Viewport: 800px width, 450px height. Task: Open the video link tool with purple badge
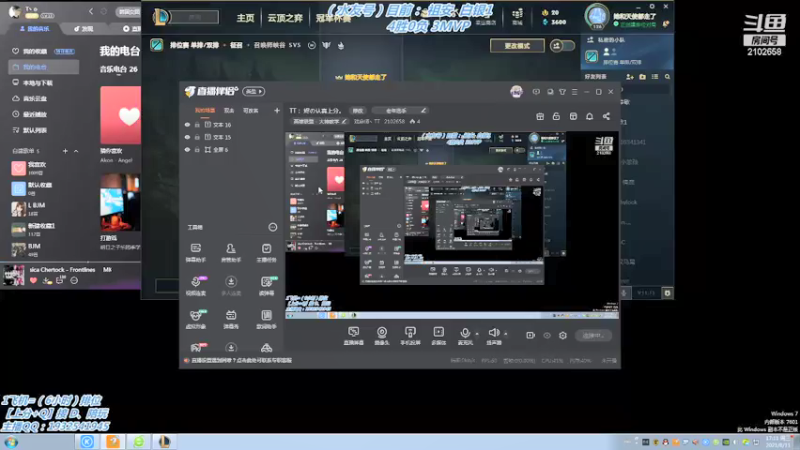(196, 286)
